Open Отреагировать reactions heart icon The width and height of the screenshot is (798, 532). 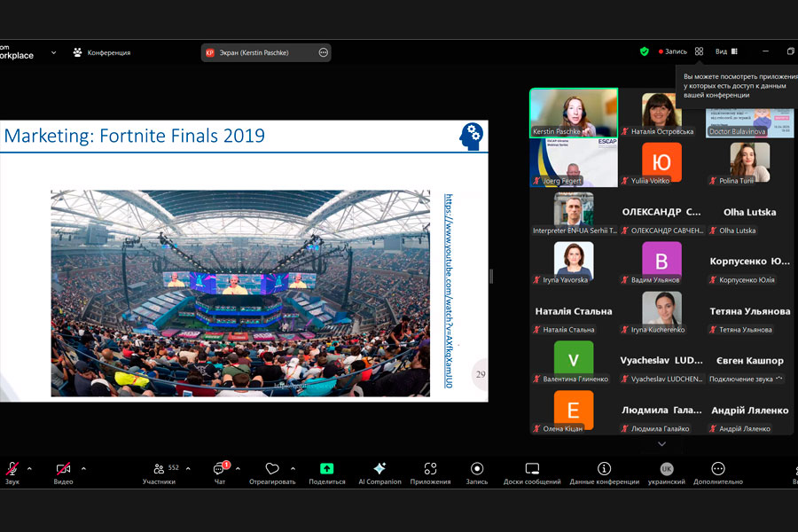coord(272,473)
